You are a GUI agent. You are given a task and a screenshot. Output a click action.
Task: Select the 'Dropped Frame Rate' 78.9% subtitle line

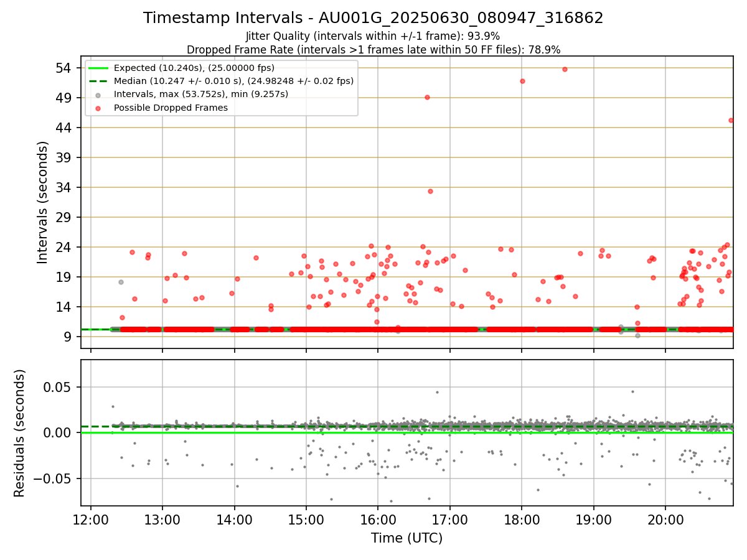(x=374, y=49)
